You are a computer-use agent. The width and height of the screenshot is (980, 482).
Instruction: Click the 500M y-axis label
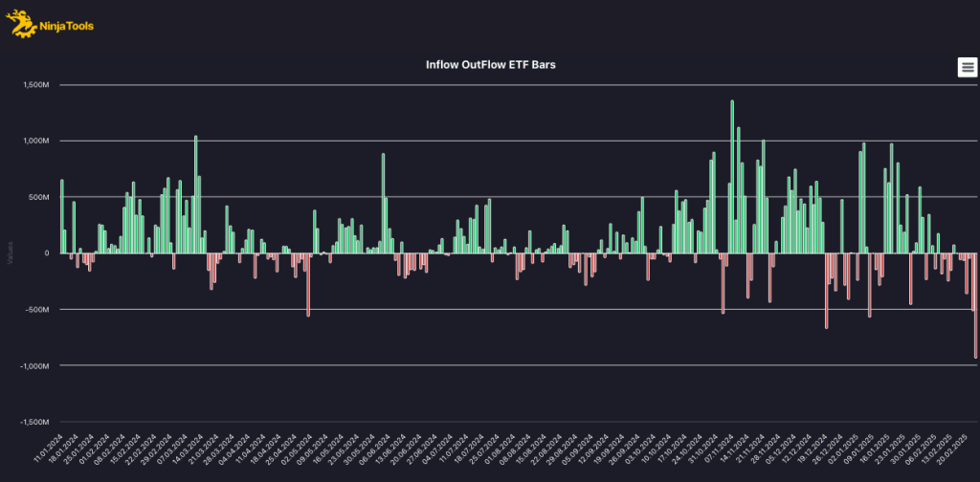click(x=40, y=197)
